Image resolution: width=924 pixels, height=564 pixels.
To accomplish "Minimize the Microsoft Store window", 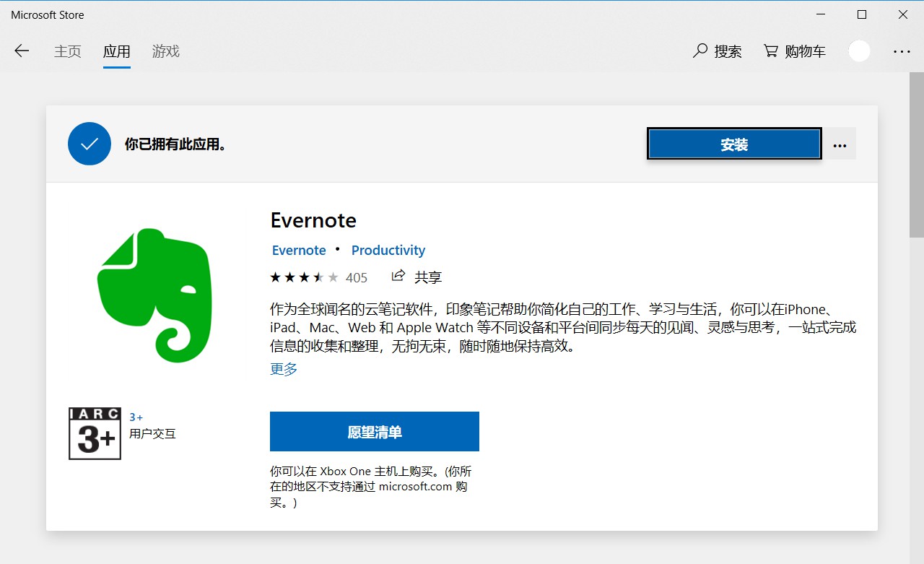I will (821, 14).
